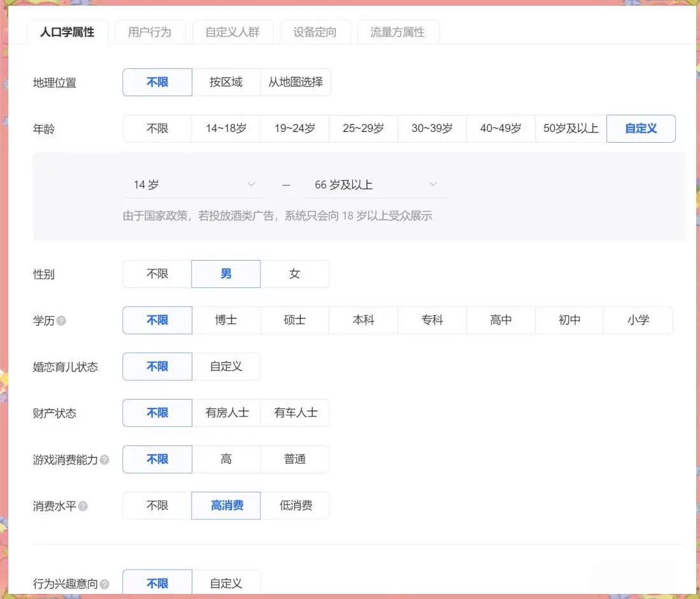Image resolution: width=700 pixels, height=599 pixels.
Task: Click 自定义 for 婚恋育儿状态
Action: (226, 367)
